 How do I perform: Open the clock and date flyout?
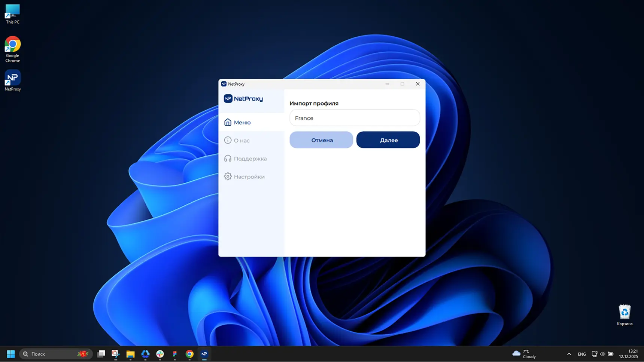click(x=628, y=354)
